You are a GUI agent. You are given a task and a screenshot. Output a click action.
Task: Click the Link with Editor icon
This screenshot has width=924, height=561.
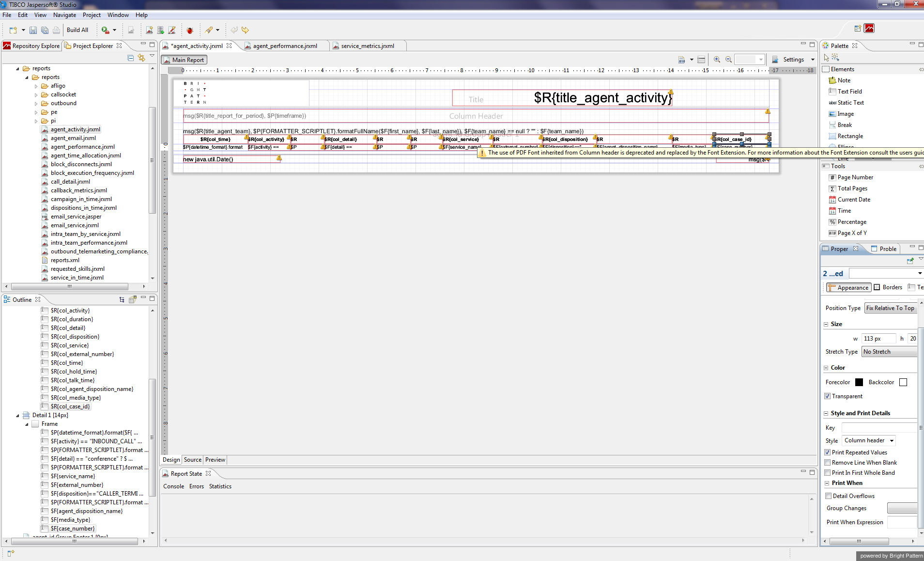tap(141, 58)
